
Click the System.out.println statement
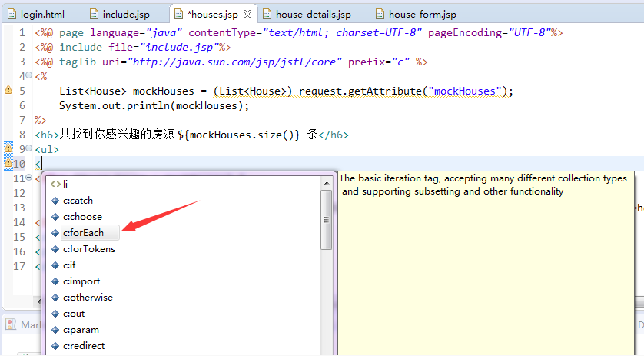coord(154,105)
